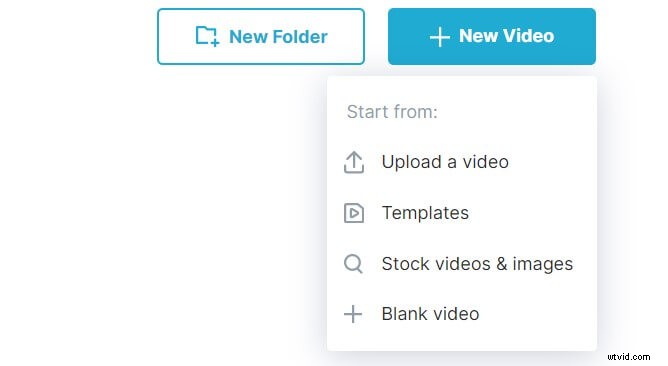This screenshot has height=366, width=668.
Task: Click the plus icon beside Blank video
Action: pyautogui.click(x=353, y=314)
